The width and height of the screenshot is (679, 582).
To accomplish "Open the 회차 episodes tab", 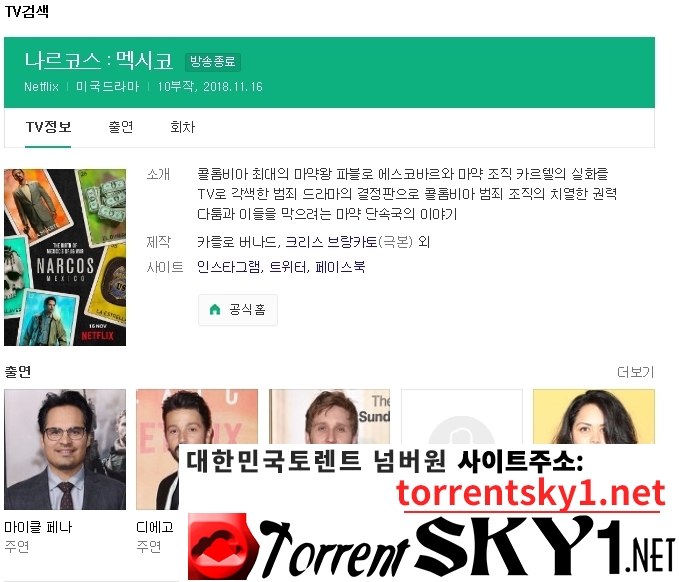I will (x=182, y=127).
